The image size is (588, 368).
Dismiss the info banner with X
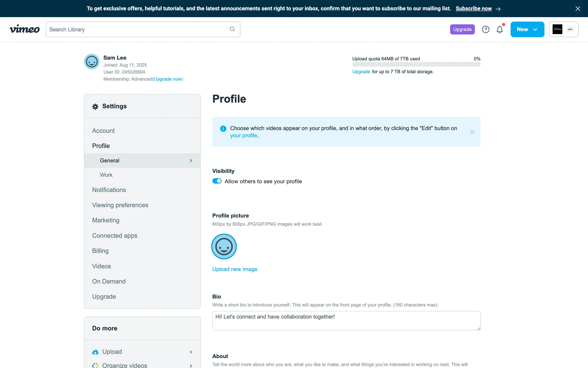pos(472,132)
